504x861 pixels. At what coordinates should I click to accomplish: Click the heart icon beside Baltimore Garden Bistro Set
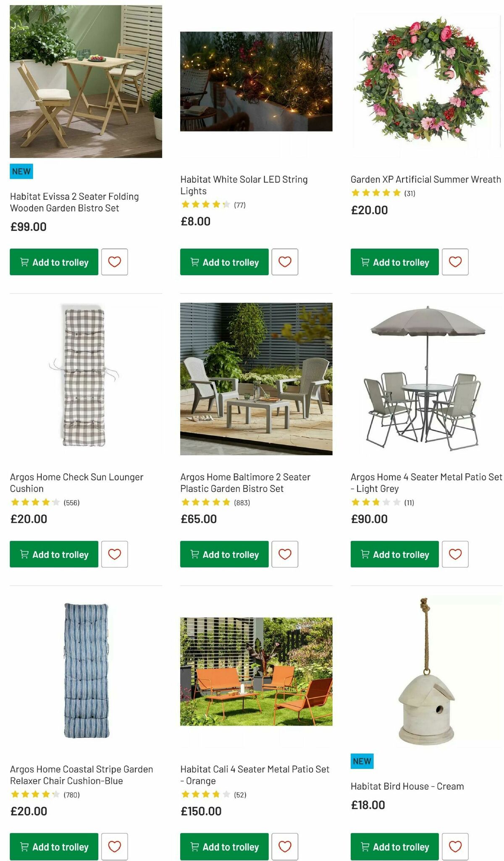click(x=285, y=554)
